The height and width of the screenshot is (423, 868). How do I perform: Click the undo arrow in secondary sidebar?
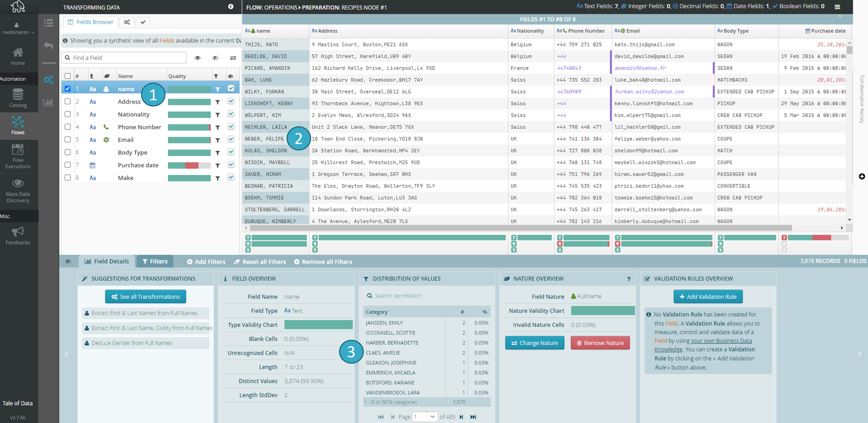49,46
